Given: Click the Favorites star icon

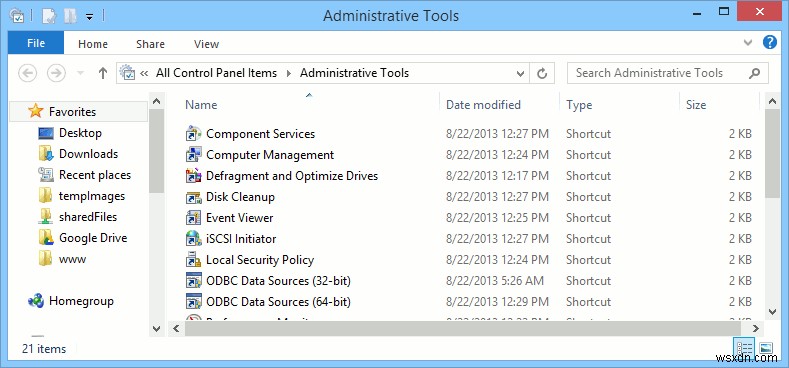Looking at the screenshot, I should (x=36, y=111).
